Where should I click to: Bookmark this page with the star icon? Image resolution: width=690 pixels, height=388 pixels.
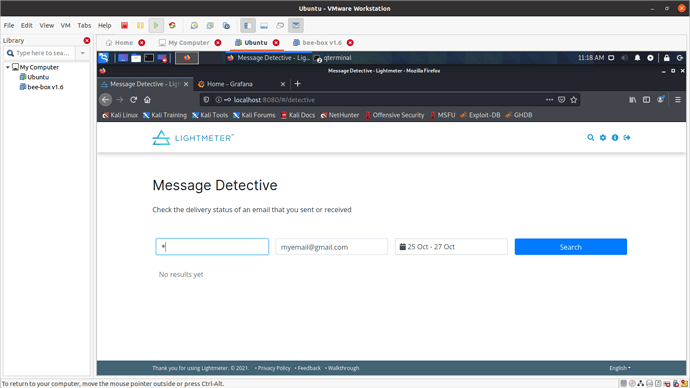coord(574,100)
